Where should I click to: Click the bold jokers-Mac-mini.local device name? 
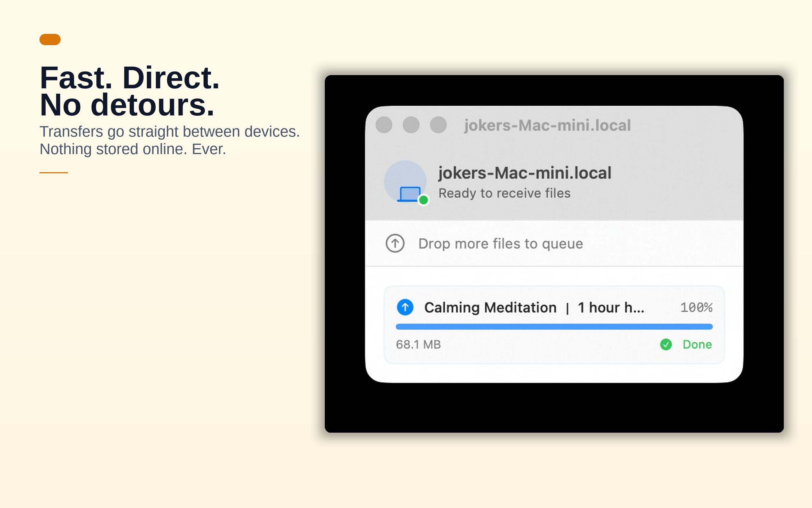(x=525, y=173)
